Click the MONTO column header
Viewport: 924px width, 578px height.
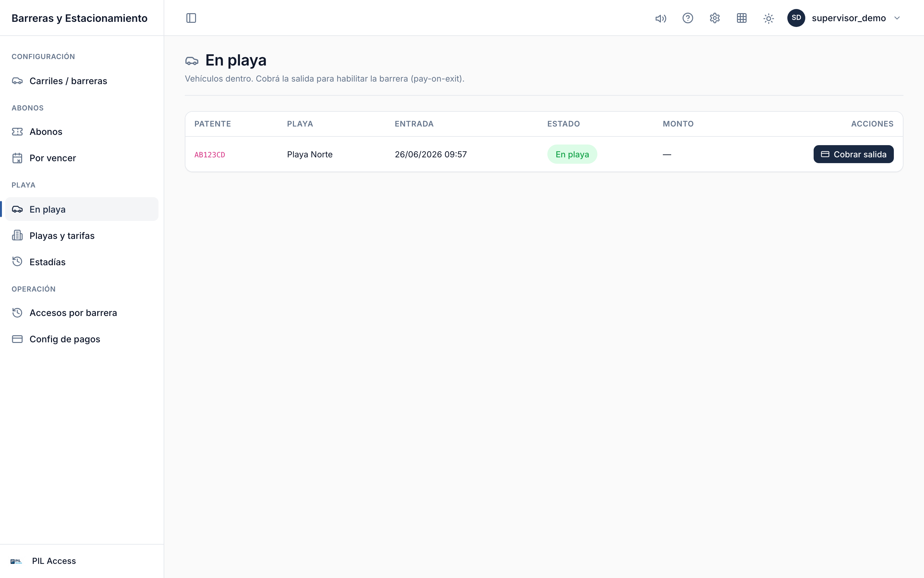(678, 124)
